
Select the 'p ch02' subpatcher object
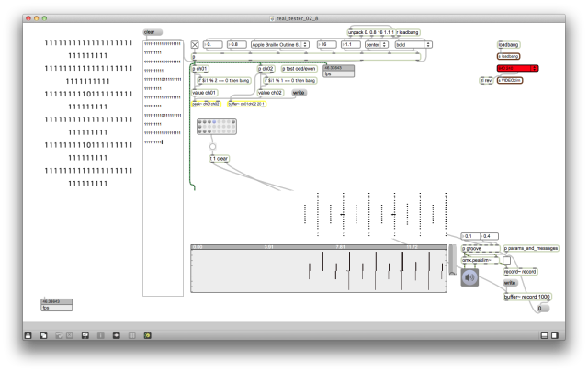pos(266,69)
